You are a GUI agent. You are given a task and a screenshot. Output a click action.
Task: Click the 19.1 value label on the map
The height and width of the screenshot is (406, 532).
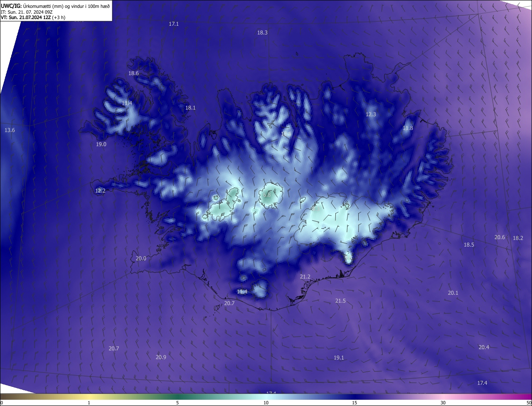[339, 358]
